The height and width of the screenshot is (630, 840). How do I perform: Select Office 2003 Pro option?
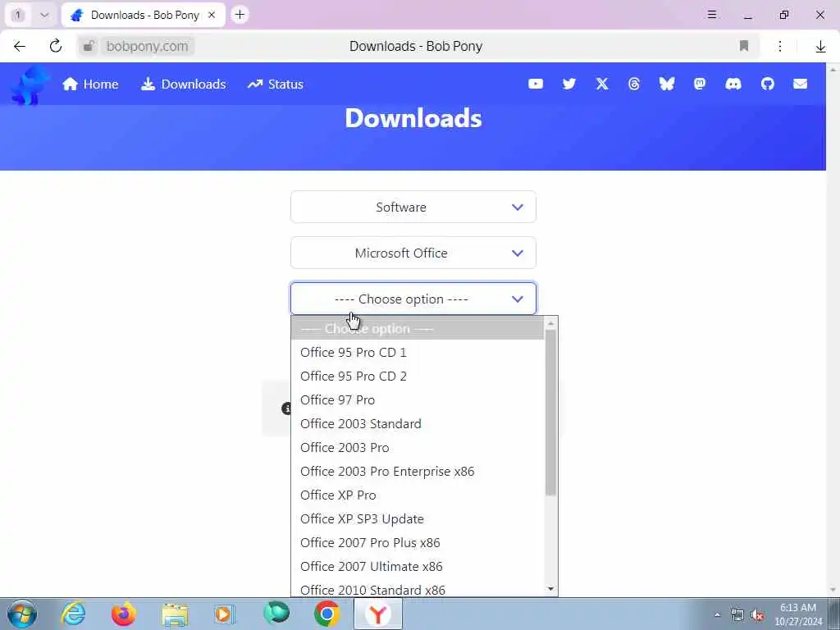(418, 447)
